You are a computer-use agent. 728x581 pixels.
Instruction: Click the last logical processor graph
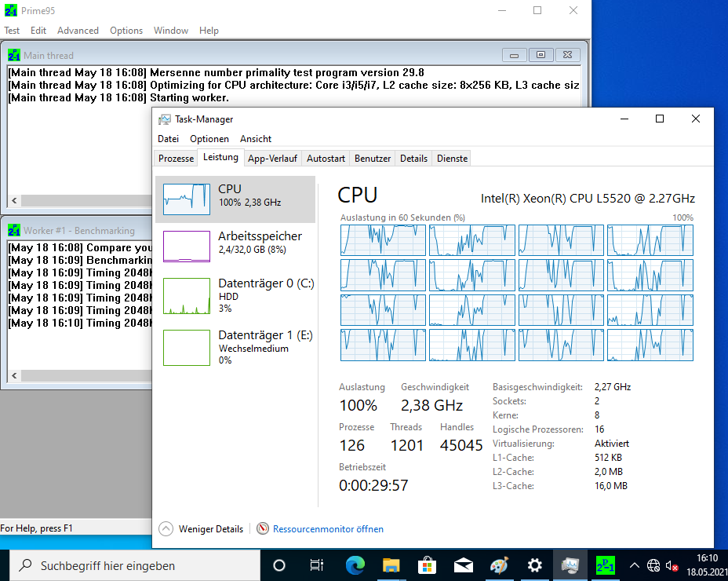(650, 345)
